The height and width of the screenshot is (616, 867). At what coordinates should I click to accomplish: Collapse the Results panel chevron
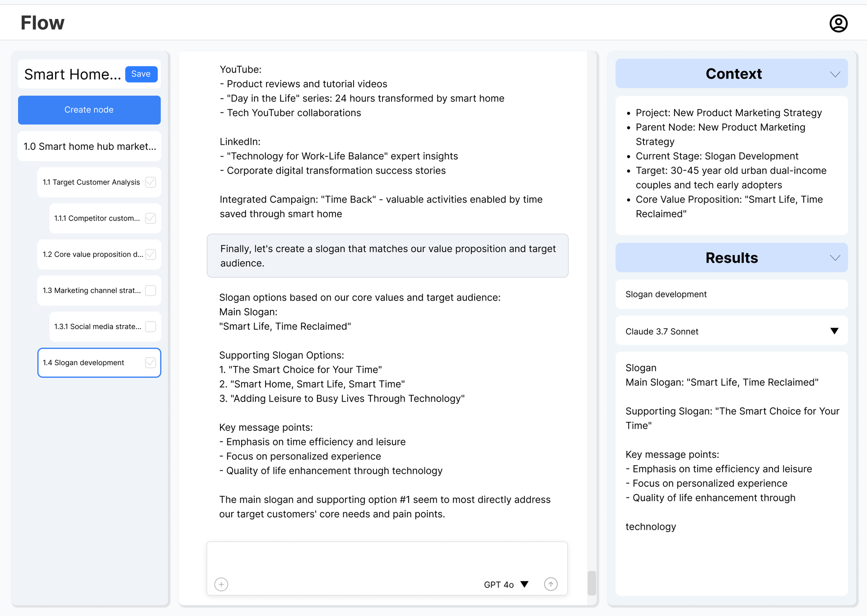835,258
